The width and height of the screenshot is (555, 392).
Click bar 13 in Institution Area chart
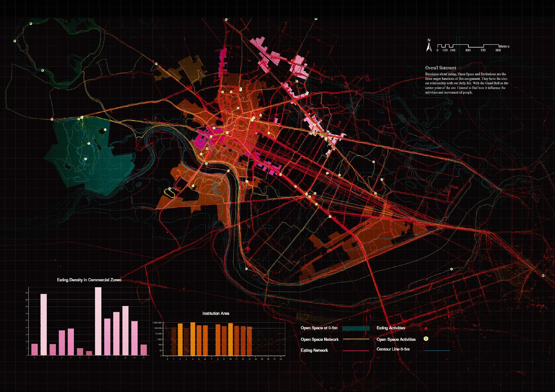tap(249, 341)
